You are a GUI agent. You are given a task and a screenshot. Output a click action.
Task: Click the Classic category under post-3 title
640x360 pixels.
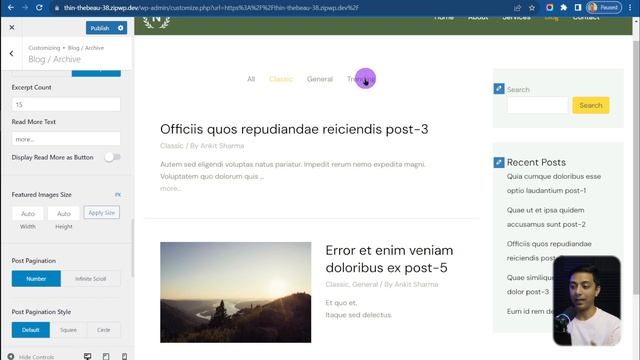tap(172, 146)
